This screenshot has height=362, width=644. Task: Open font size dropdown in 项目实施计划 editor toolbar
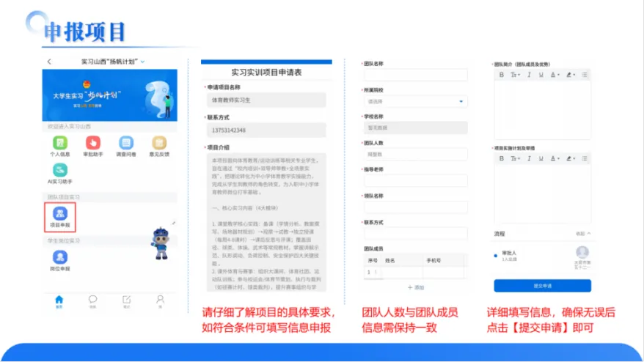point(515,158)
